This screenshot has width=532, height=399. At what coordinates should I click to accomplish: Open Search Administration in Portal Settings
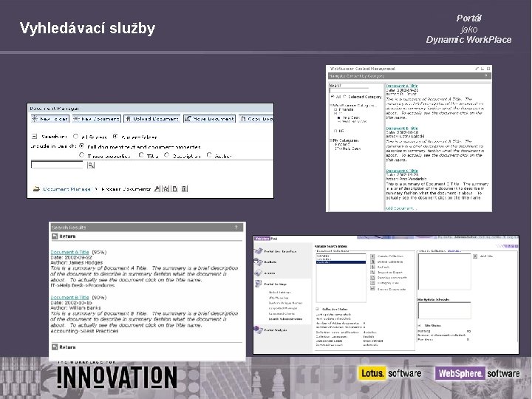[285, 319]
